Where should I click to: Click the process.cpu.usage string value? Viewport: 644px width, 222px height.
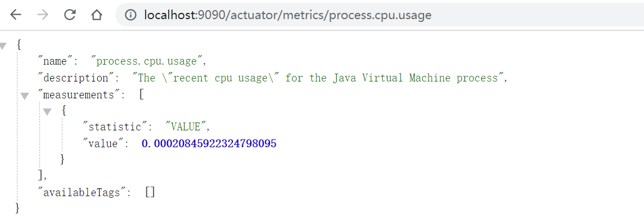(148, 62)
